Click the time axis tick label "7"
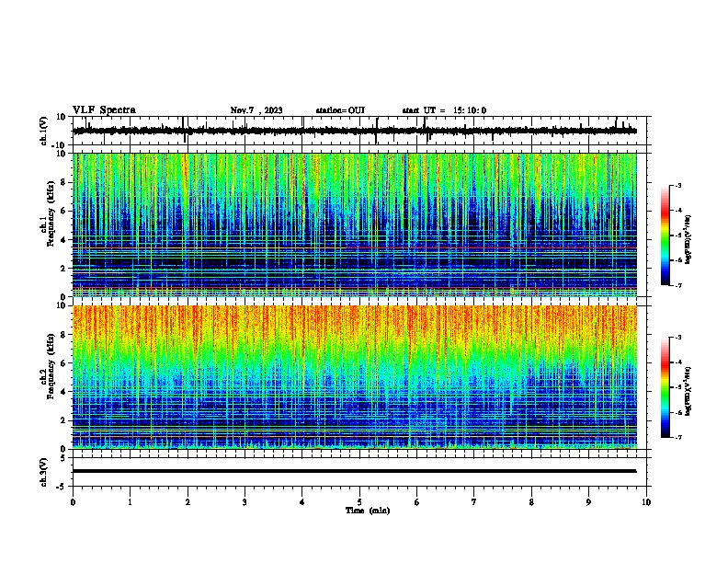The width and height of the screenshot is (728, 563). tap(474, 502)
